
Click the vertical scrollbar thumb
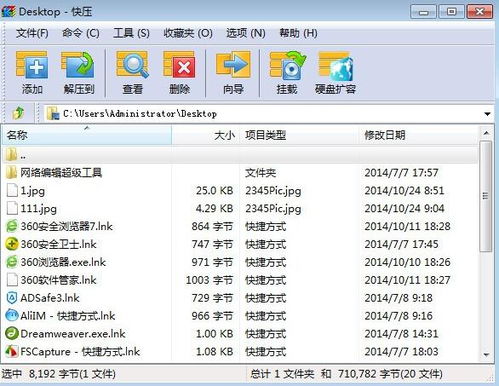click(486, 196)
